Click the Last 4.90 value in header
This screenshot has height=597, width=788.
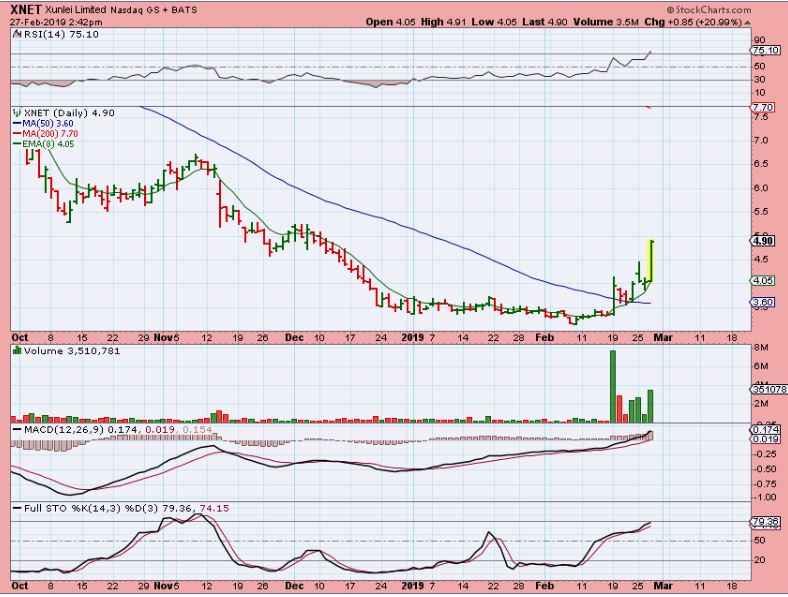545,22
